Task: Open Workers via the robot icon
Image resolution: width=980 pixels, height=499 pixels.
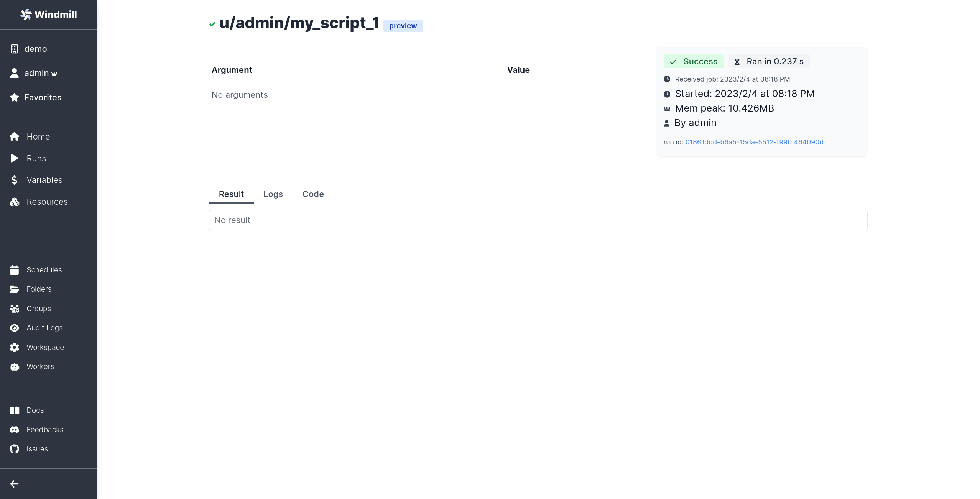Action: 15,366
